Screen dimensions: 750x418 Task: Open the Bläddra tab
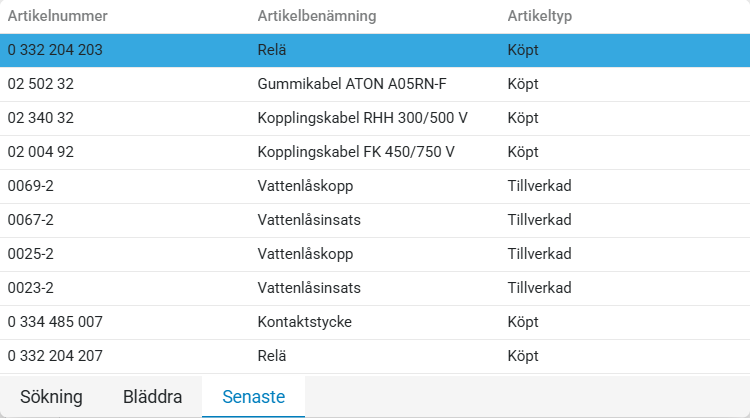tap(152, 396)
